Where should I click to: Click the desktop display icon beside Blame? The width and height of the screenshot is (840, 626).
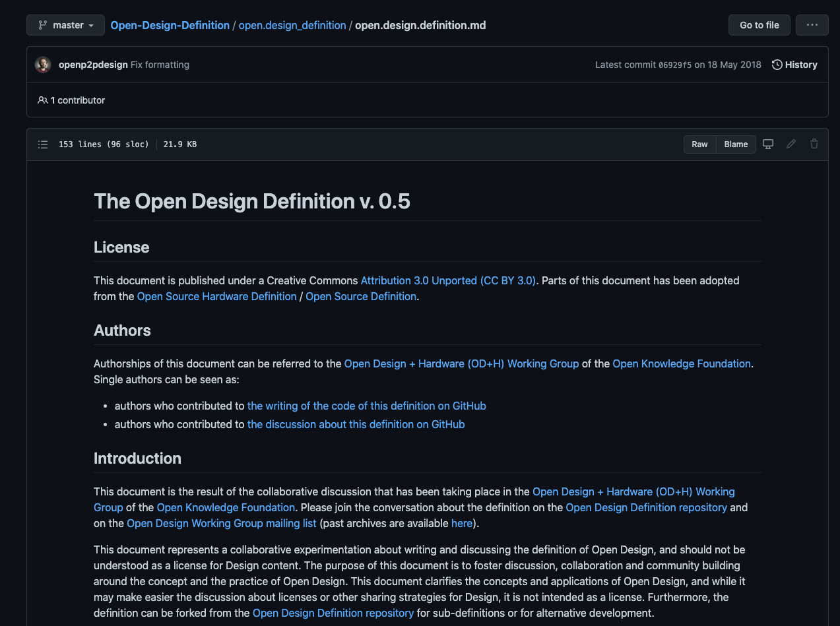768,144
